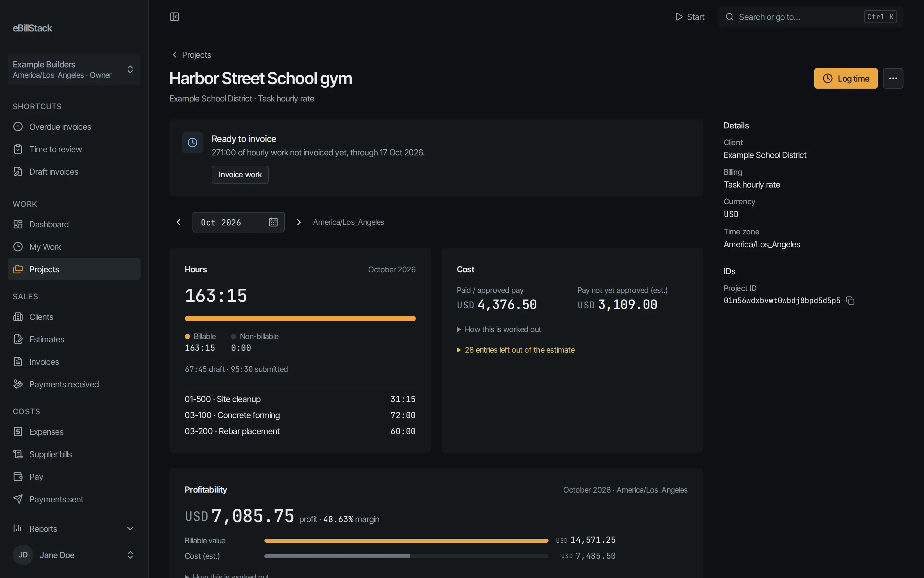
Task: Go to Dashboard
Action: [x=74, y=224]
